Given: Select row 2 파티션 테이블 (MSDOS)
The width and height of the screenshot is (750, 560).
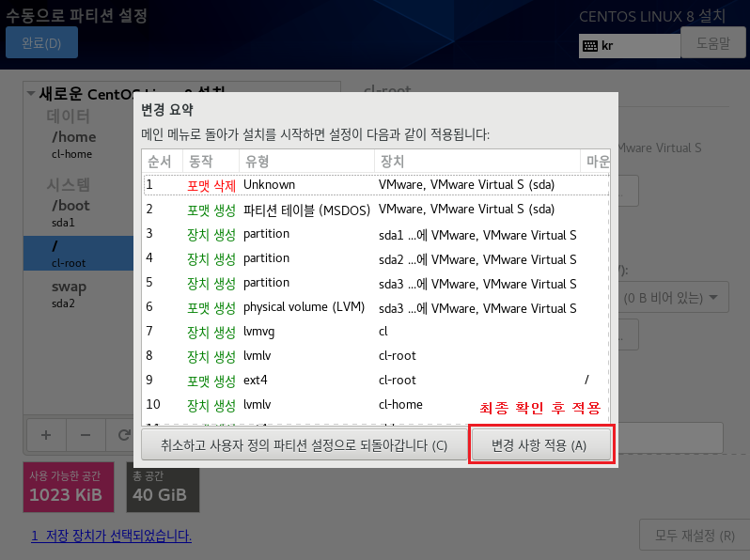Looking at the screenshot, I should pos(376,210).
